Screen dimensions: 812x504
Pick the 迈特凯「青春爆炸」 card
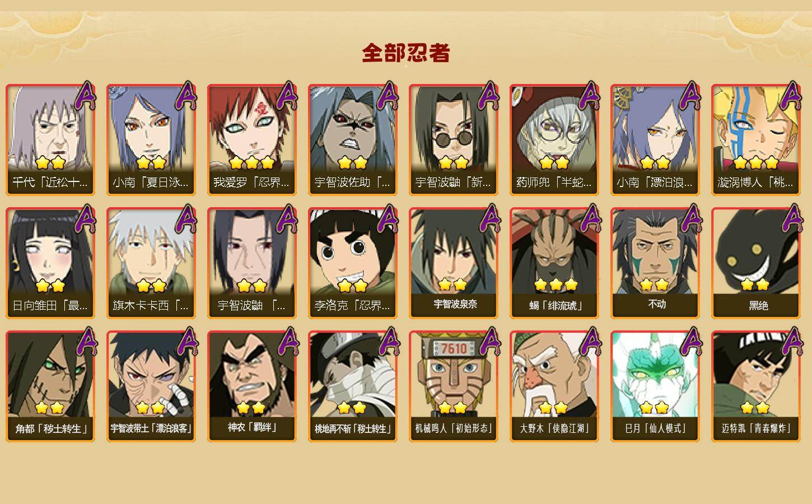tap(756, 386)
